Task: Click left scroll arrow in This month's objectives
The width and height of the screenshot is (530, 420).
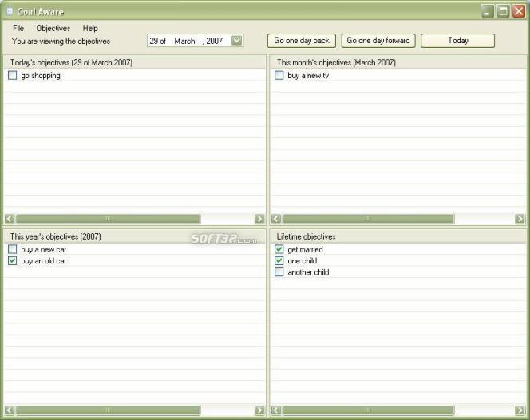Action: pos(276,219)
